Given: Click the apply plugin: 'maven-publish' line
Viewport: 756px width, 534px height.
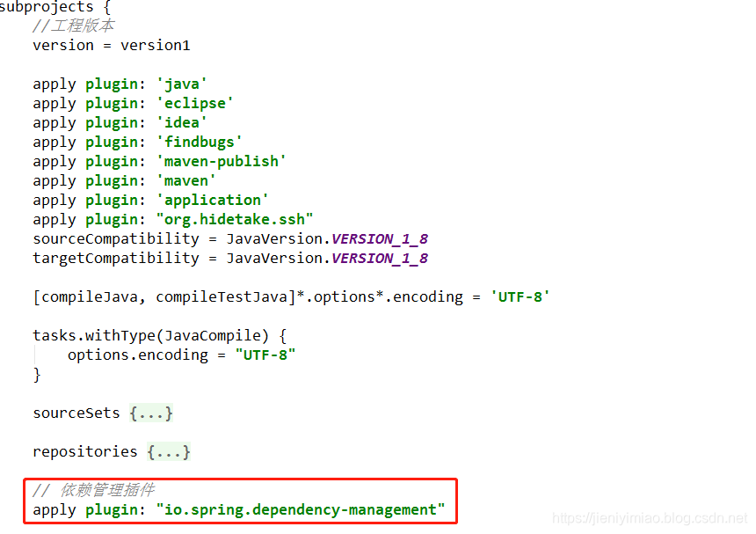Looking at the screenshot, I should tap(160, 162).
